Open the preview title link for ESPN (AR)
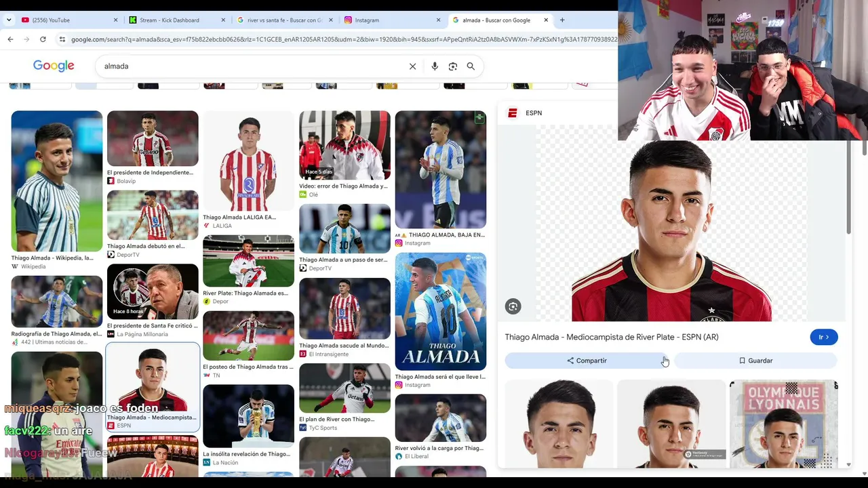 pyautogui.click(x=612, y=337)
